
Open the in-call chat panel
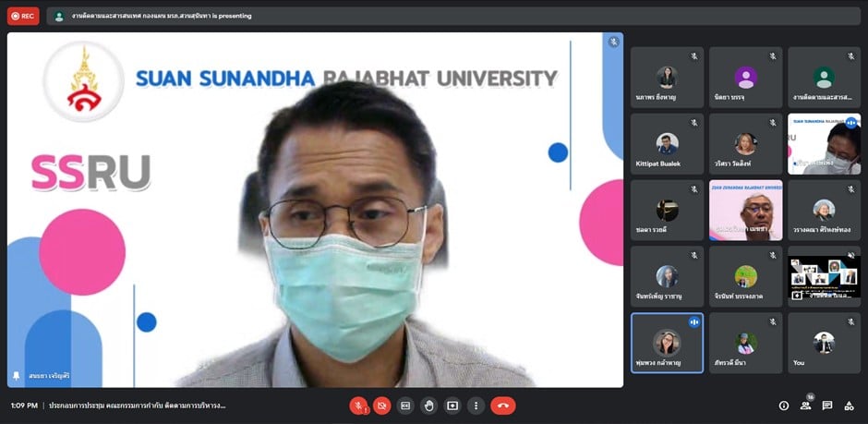tap(827, 406)
